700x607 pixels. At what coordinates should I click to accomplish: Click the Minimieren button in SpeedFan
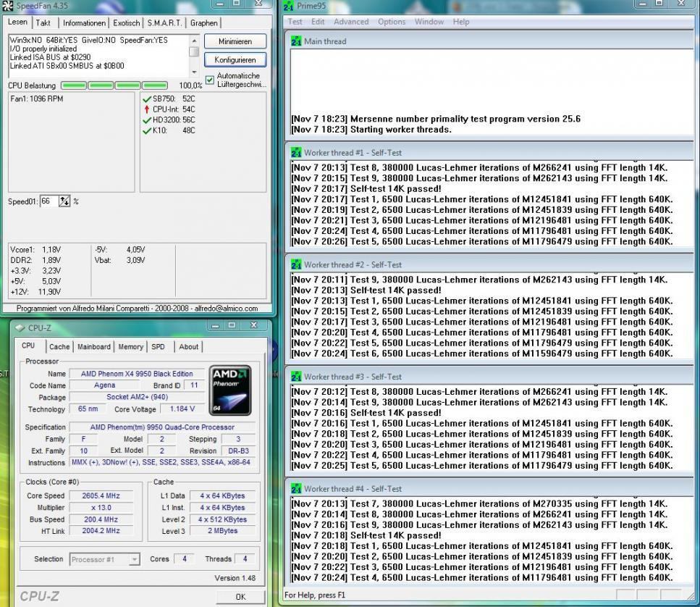click(235, 41)
